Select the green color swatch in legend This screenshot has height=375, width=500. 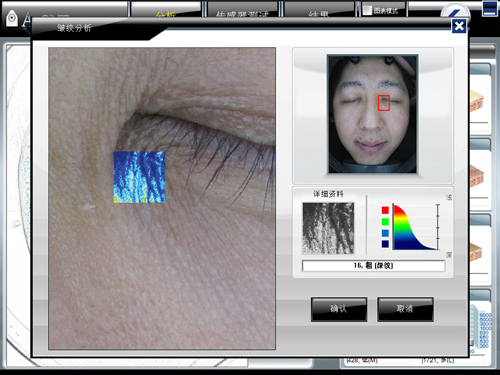tap(385, 221)
